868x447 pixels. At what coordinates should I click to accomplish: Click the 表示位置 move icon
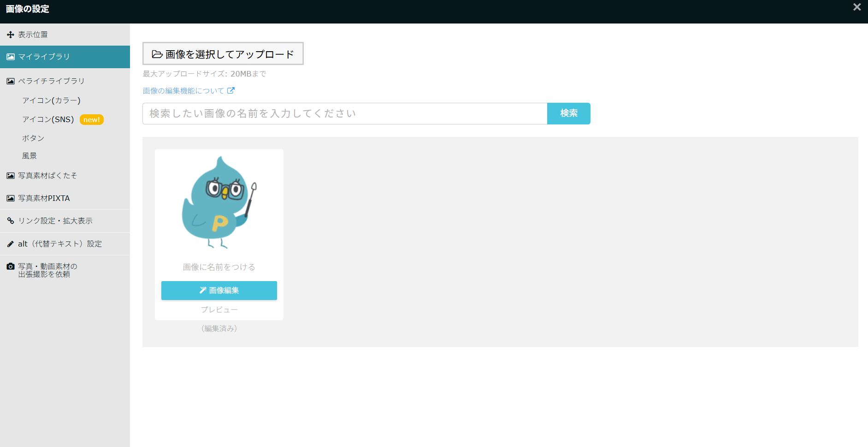tap(11, 35)
